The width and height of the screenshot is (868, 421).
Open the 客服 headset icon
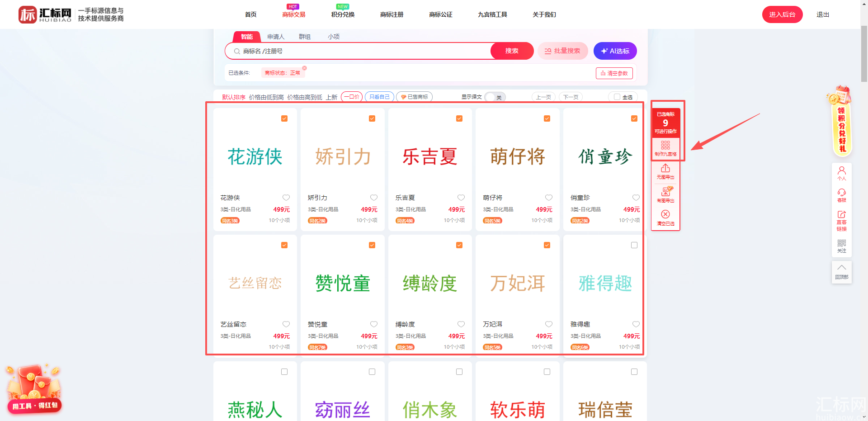[x=841, y=193]
